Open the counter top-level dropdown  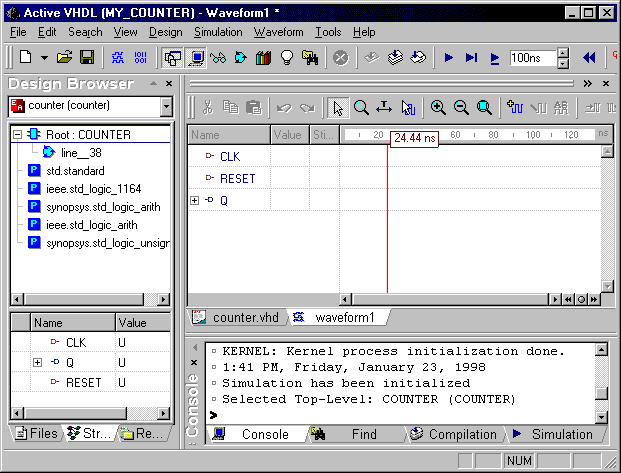tap(166, 106)
